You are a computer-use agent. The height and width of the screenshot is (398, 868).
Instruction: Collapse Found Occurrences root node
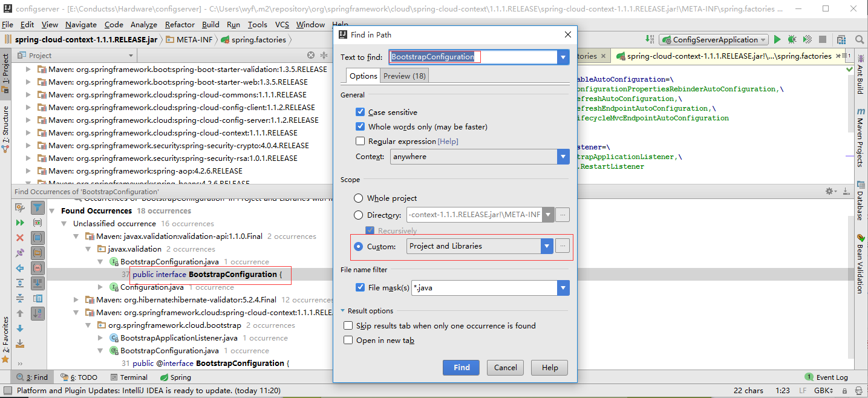pos(53,211)
